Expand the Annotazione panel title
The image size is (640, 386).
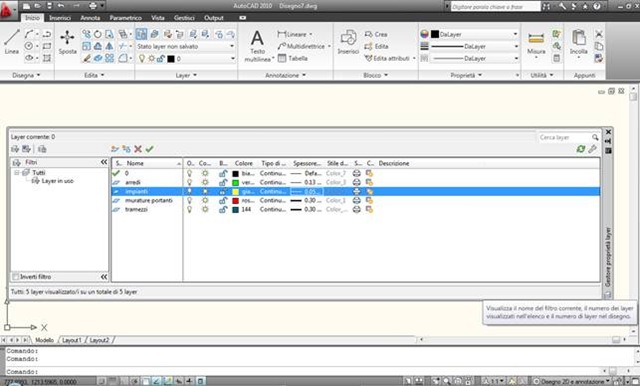coord(285,75)
